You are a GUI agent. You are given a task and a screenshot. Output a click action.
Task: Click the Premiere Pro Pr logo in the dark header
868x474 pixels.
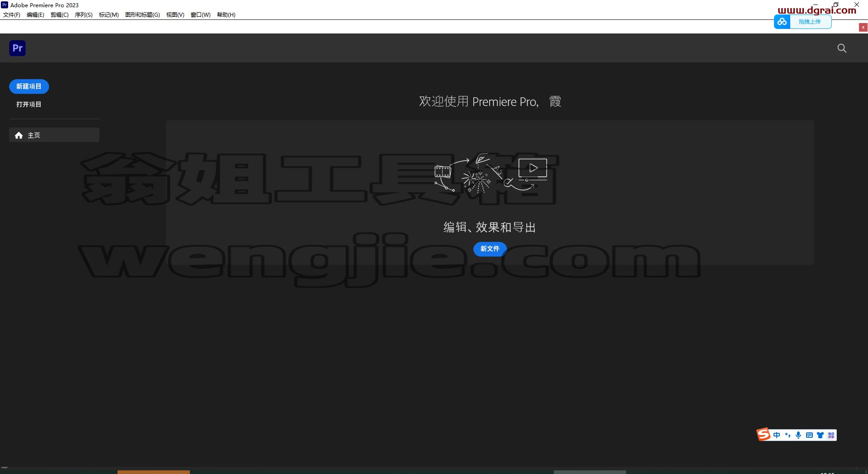17,48
